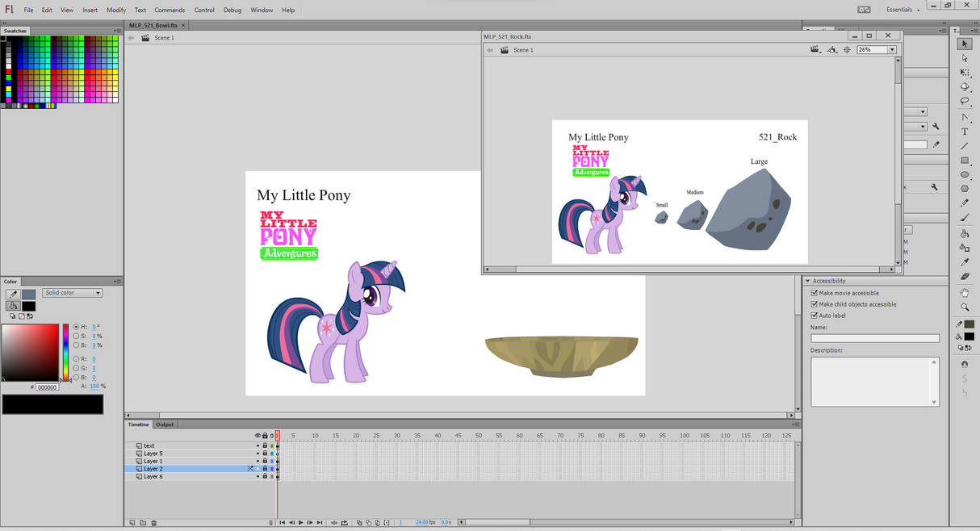This screenshot has height=531, width=980.
Task: Select the S saturation radio button
Action: [76, 336]
